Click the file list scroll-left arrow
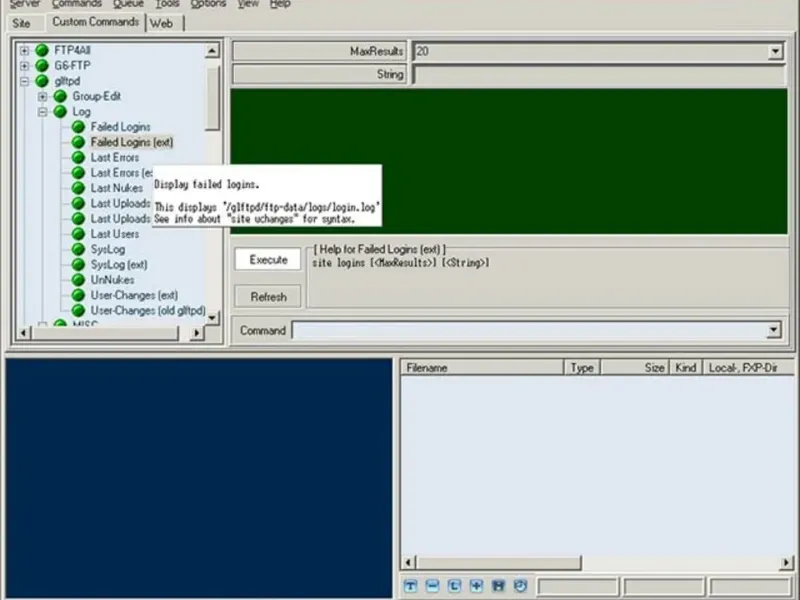This screenshot has width=800, height=600. point(408,563)
